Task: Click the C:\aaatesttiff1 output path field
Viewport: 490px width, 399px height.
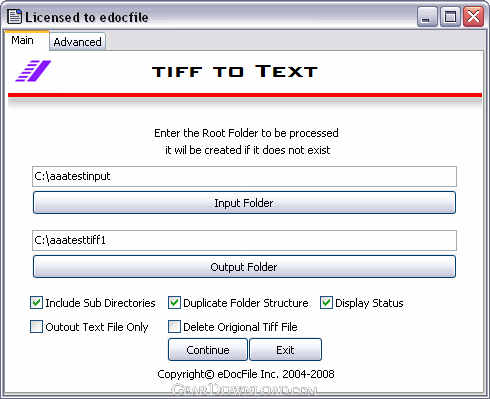Action: tap(244, 240)
